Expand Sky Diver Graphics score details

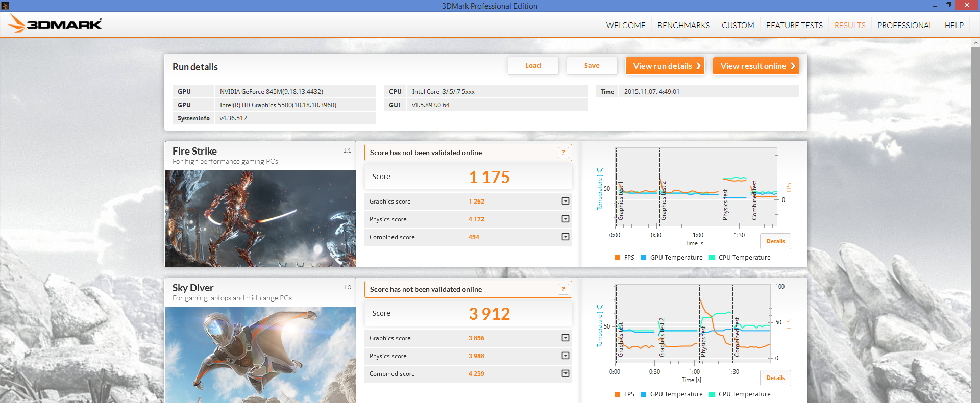pyautogui.click(x=565, y=338)
